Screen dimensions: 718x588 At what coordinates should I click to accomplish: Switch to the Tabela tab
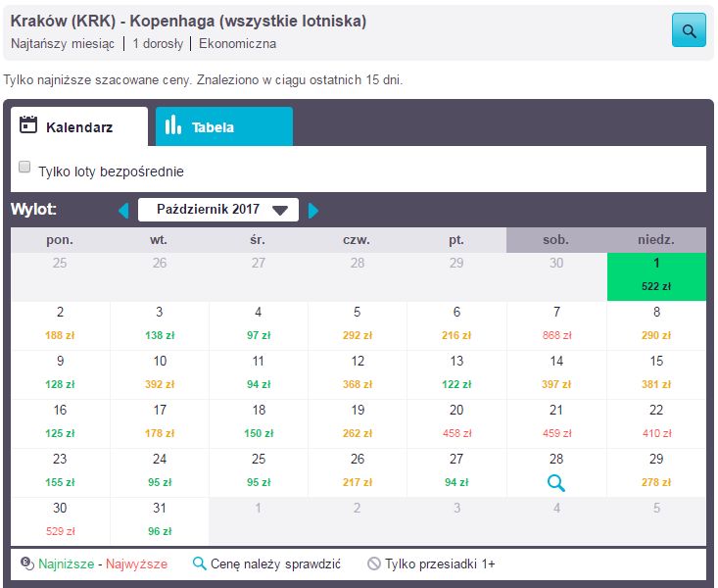click(223, 126)
